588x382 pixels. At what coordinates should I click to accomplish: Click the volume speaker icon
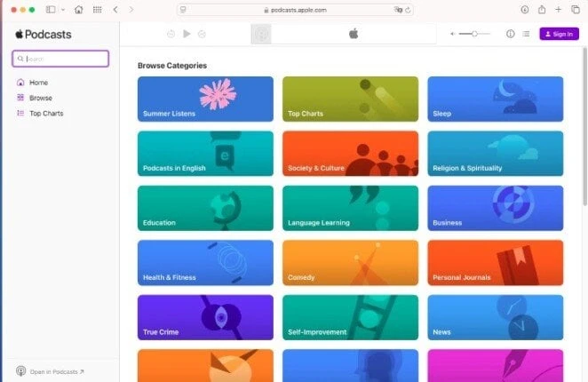[453, 34]
